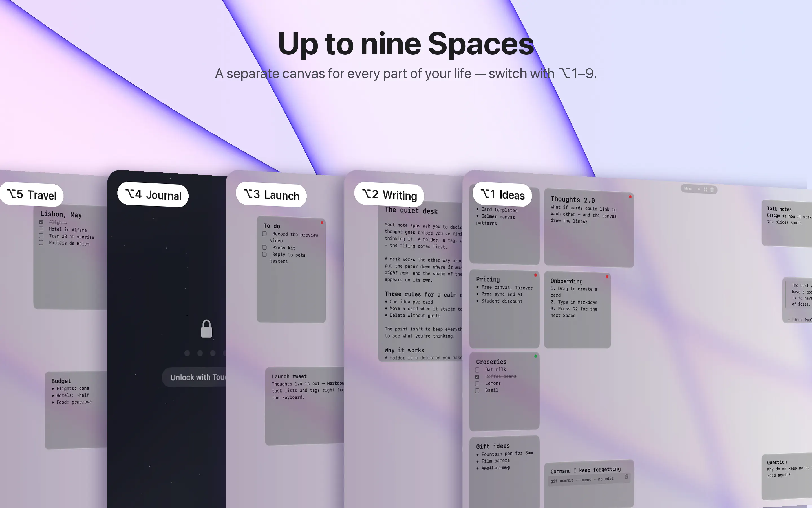
Task: Click the Talk notes card title
Action: pos(779,209)
